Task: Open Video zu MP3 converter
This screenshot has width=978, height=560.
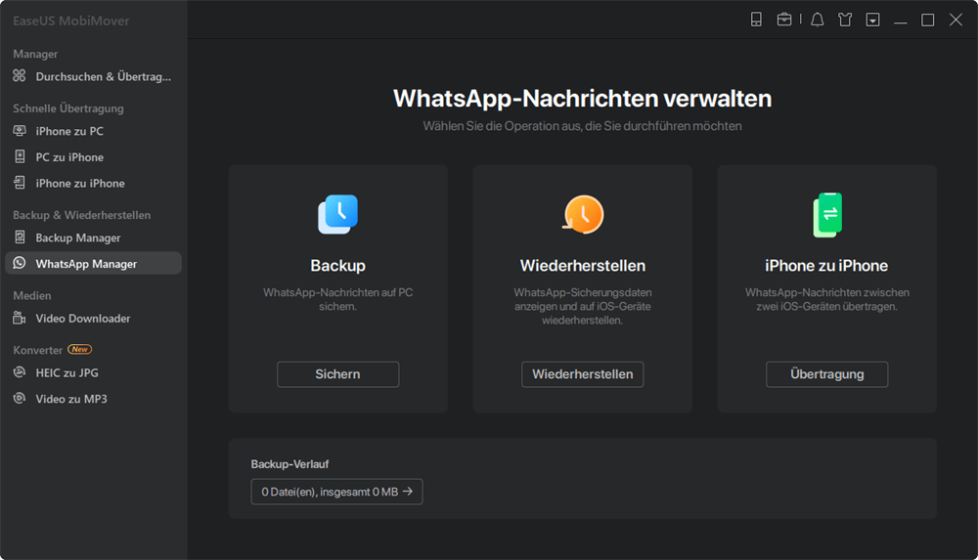Action: (93, 399)
